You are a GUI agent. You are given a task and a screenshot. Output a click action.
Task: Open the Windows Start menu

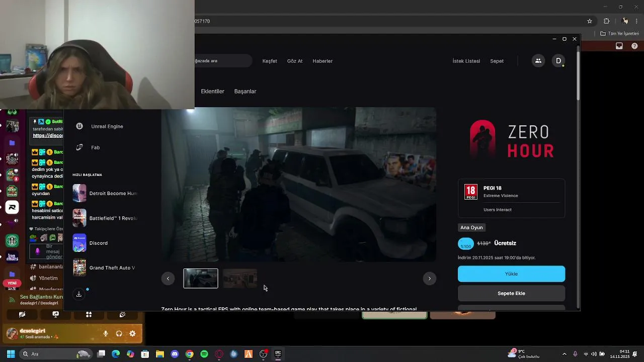pos(11,354)
